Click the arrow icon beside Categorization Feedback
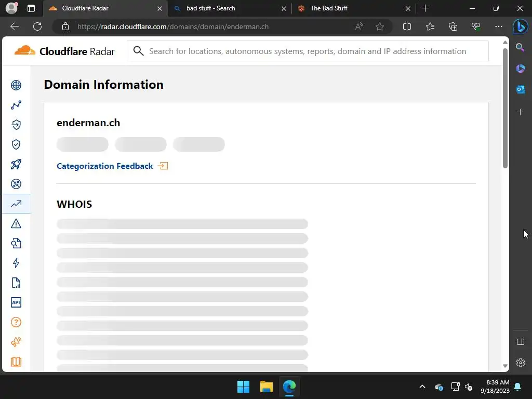The width and height of the screenshot is (532, 399). click(163, 166)
